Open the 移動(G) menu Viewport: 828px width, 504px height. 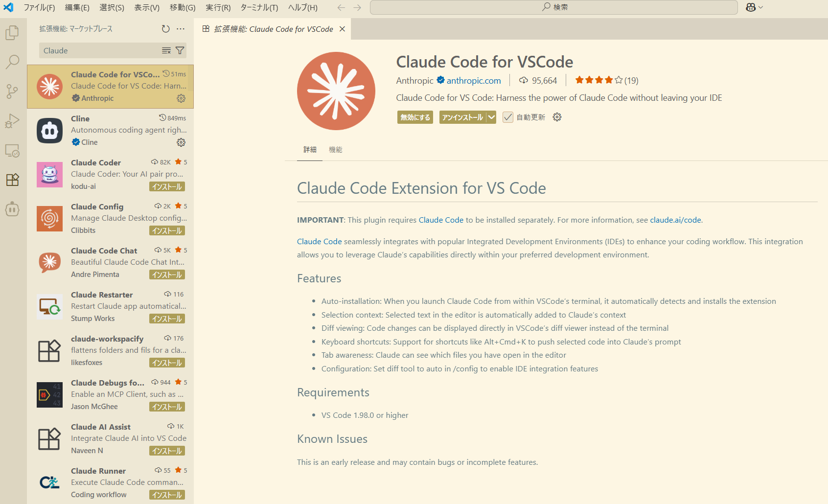coord(183,7)
